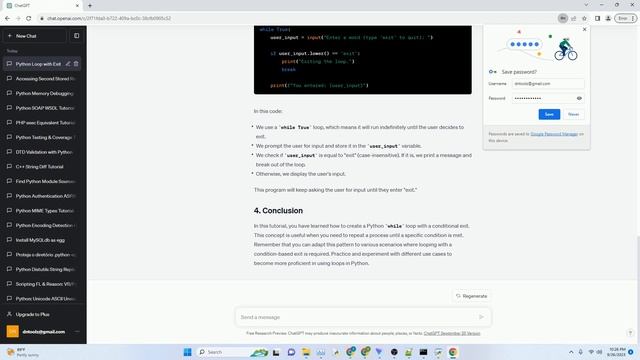Open the Python Encoding Detection conversation
Screen dimensions: 640x360
coord(42,226)
